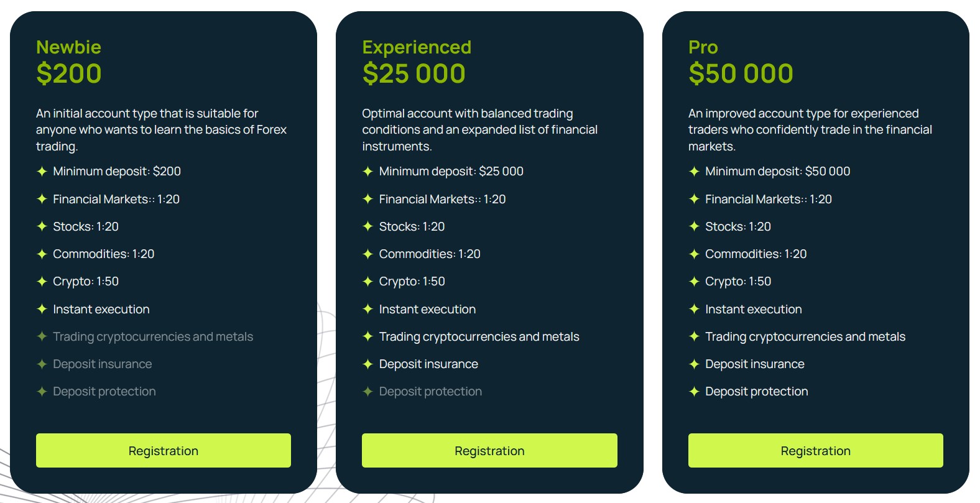Screen dimensions: 980x503
Task: Click star icon beside Pro Minimum deposit: $50 000
Action: point(694,171)
